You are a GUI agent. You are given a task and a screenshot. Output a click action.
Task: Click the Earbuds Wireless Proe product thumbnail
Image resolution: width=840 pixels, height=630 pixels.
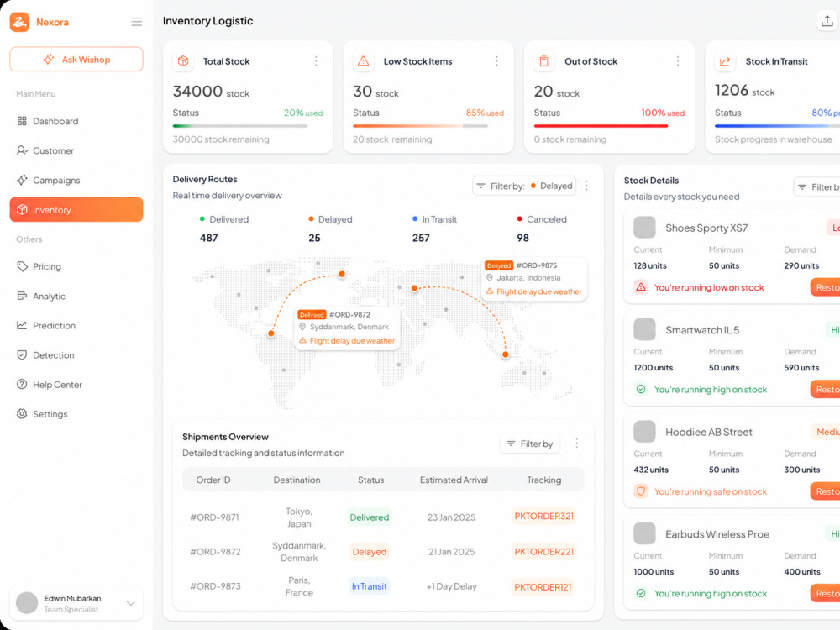tap(644, 533)
